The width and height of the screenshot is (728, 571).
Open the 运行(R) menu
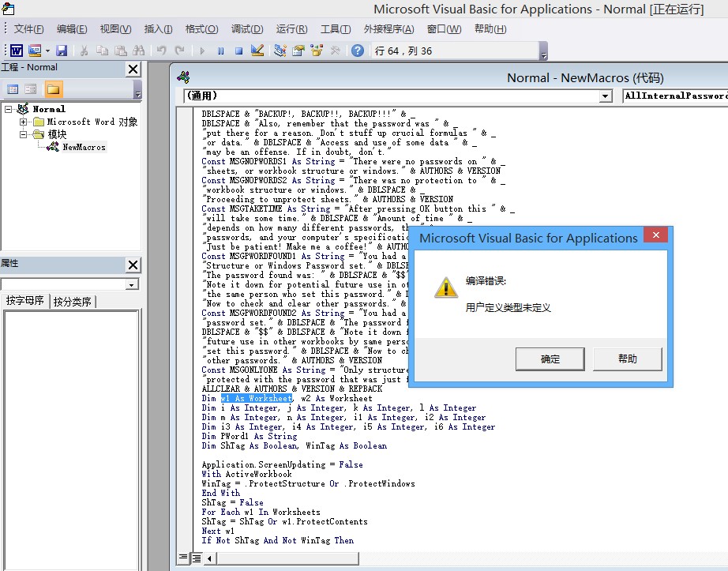[291, 28]
